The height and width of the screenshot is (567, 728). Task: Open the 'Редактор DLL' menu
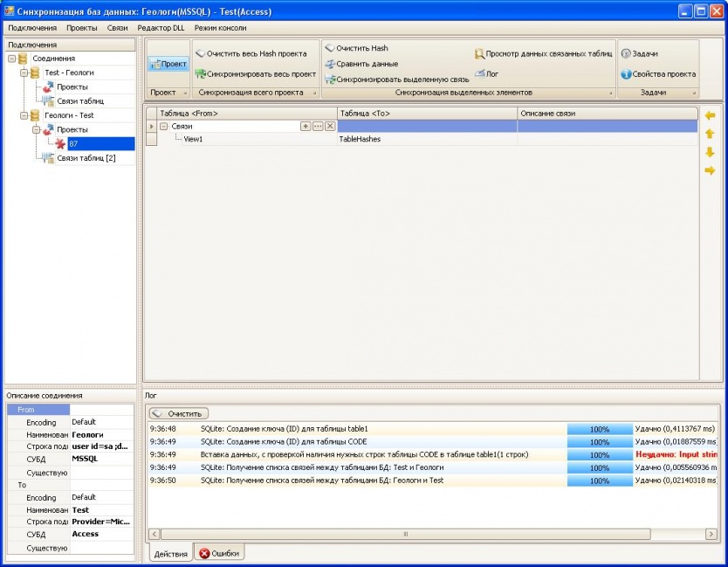[161, 28]
